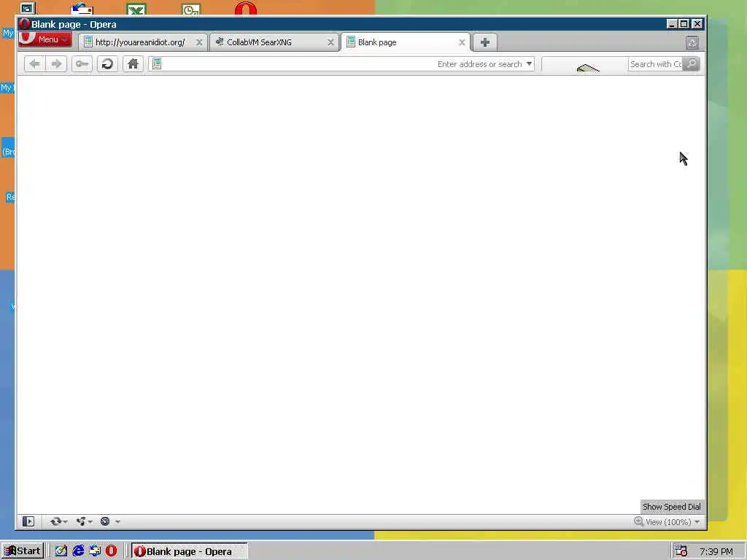This screenshot has width=747, height=560.
Task: Open the Opera Link sync icon
Action: click(x=56, y=521)
